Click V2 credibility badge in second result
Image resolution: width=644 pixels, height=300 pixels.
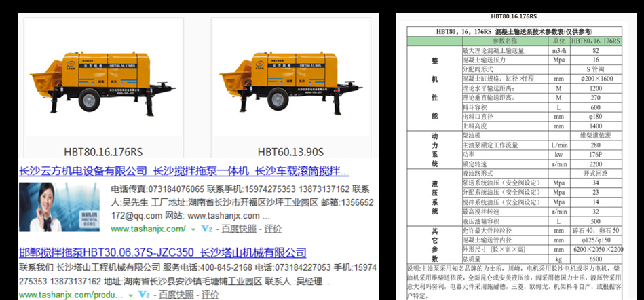(144, 295)
